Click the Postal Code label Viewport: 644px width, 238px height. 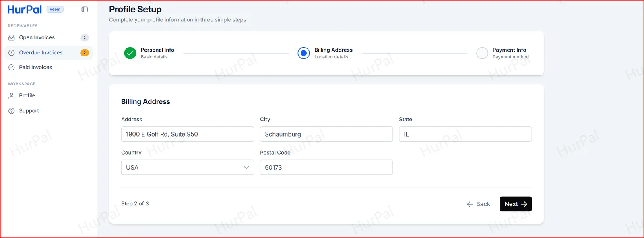(275, 153)
